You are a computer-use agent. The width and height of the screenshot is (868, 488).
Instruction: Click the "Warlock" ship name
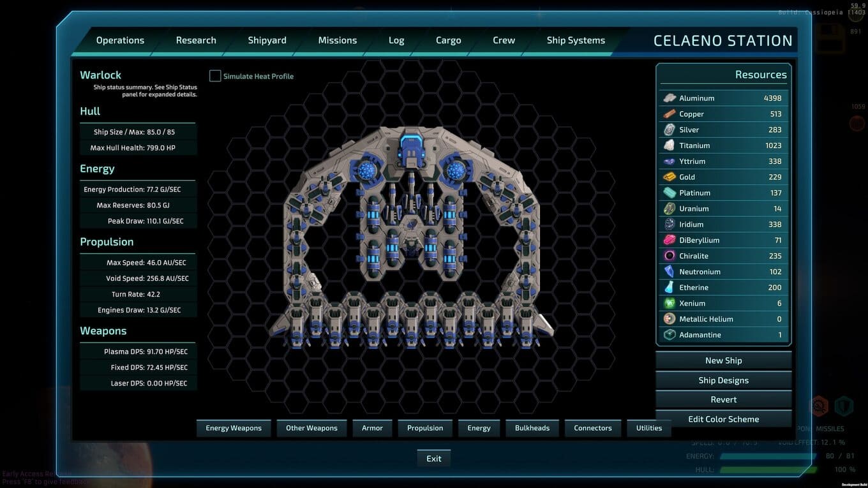[x=100, y=75]
